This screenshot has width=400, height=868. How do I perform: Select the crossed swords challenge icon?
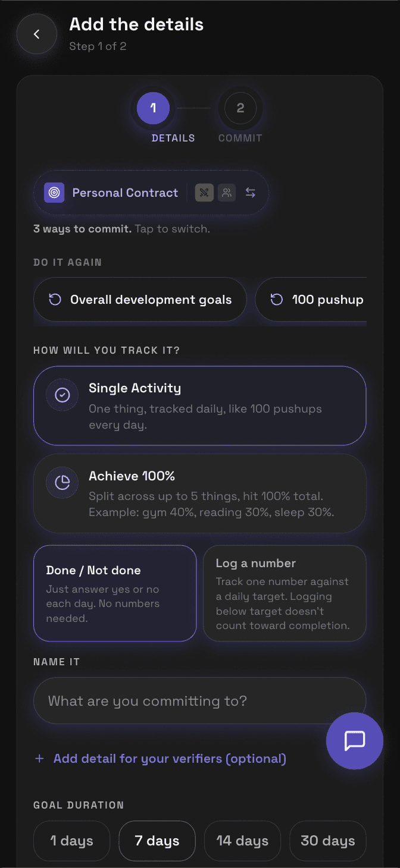pyautogui.click(x=204, y=193)
